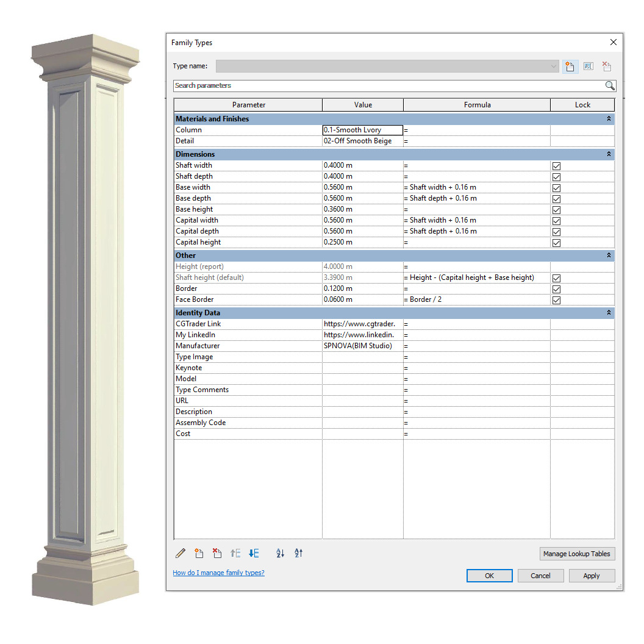644x644 pixels.
Task: Click the Border value 0.1200 m
Action: click(x=363, y=288)
